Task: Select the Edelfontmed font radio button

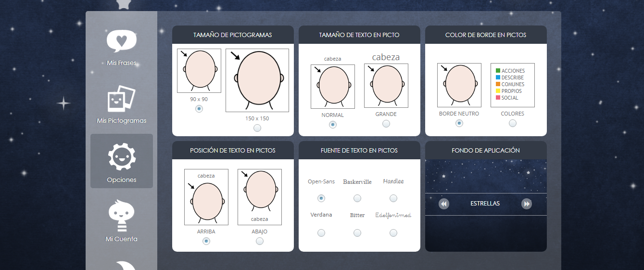Action: coord(393,233)
